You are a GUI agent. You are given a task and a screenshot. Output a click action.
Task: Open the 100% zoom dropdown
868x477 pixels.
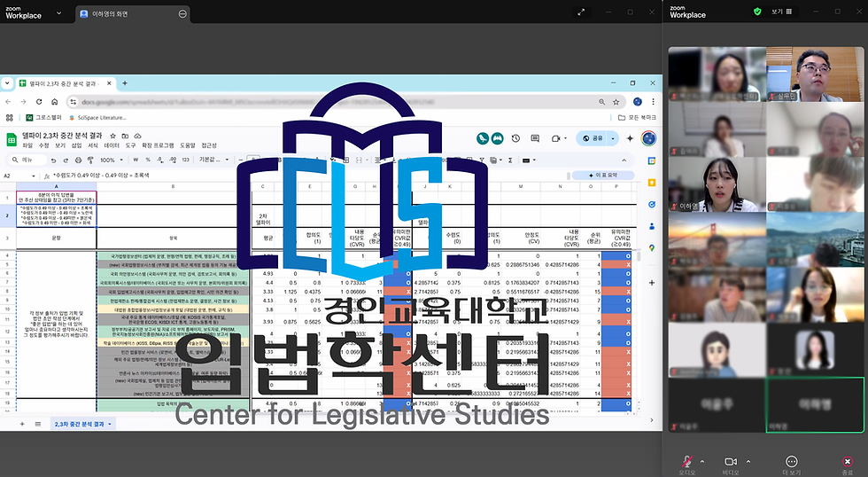112,160
